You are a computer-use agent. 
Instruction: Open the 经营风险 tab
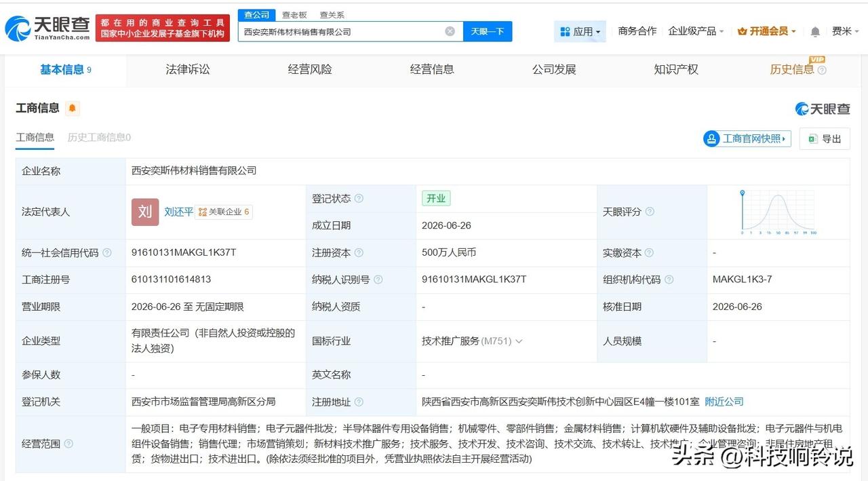click(x=310, y=69)
